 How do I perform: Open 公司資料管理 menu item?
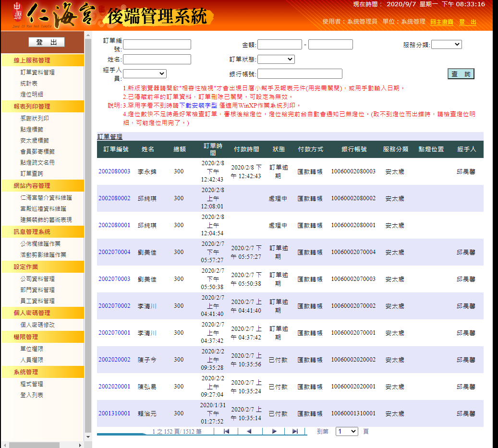click(37, 279)
